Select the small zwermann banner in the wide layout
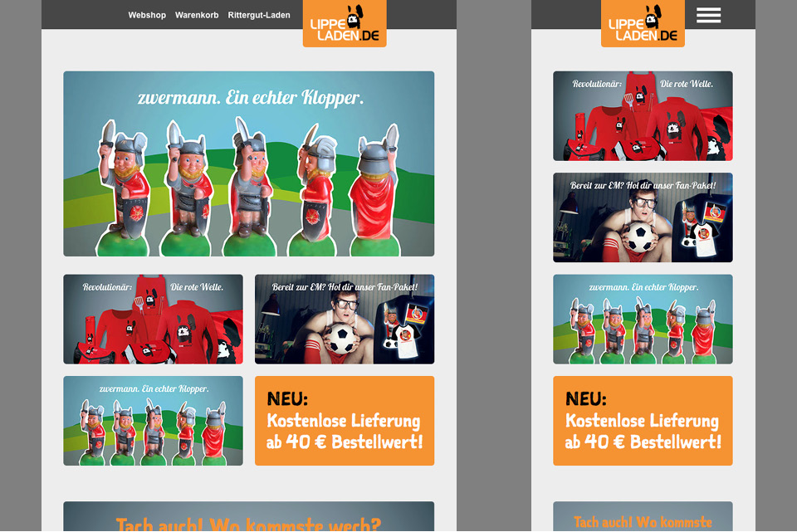This screenshot has width=797, height=532. (153, 421)
